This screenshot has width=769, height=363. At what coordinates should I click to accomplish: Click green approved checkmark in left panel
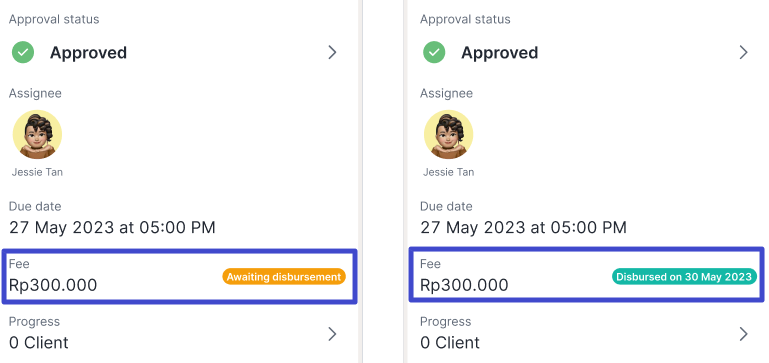point(23,52)
